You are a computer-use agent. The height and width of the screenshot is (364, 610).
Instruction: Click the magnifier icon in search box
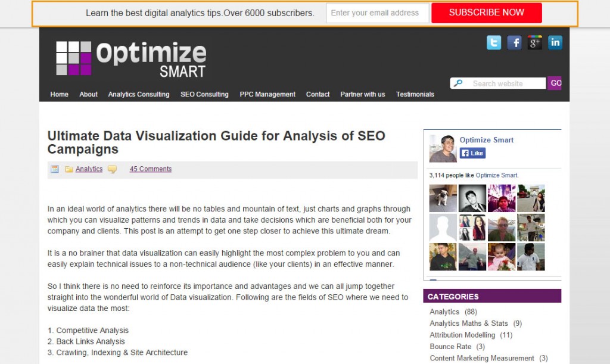click(458, 83)
